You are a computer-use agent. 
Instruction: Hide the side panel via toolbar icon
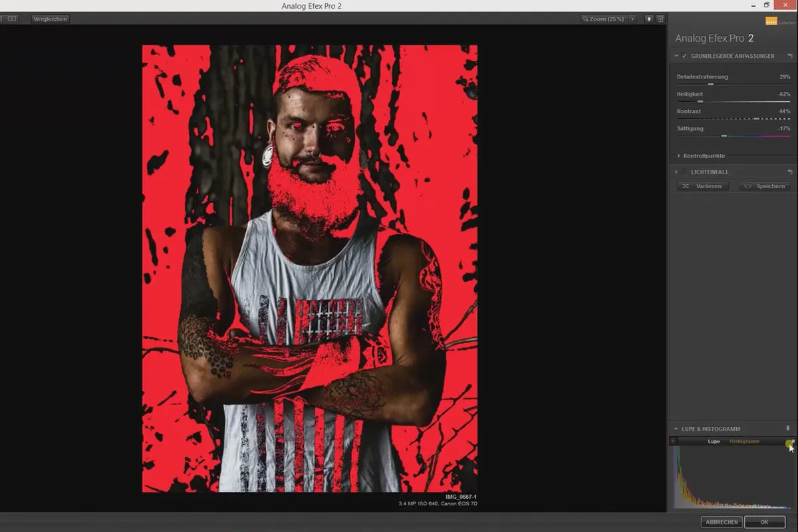(x=660, y=19)
